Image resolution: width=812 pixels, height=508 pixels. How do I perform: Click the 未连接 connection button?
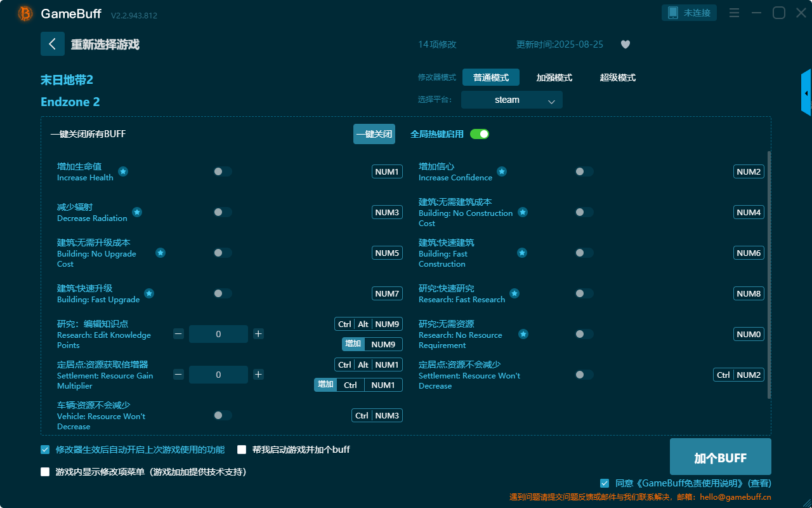point(690,13)
